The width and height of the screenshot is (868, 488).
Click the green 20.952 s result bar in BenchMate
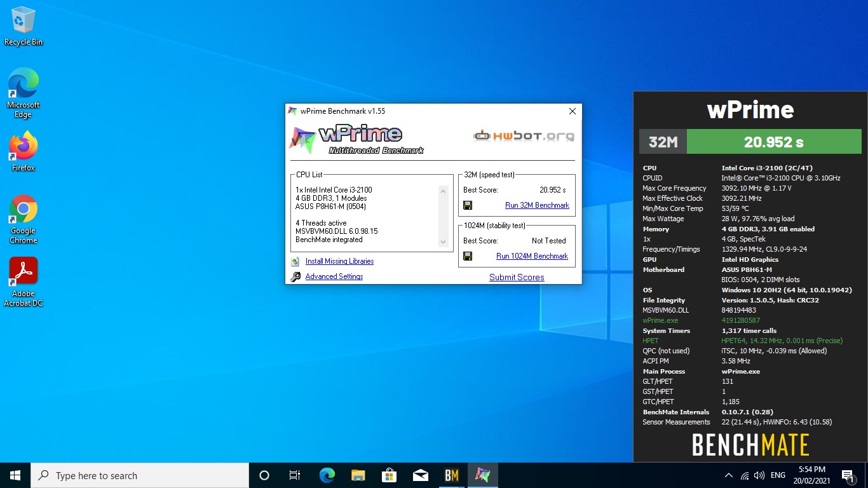tap(774, 142)
